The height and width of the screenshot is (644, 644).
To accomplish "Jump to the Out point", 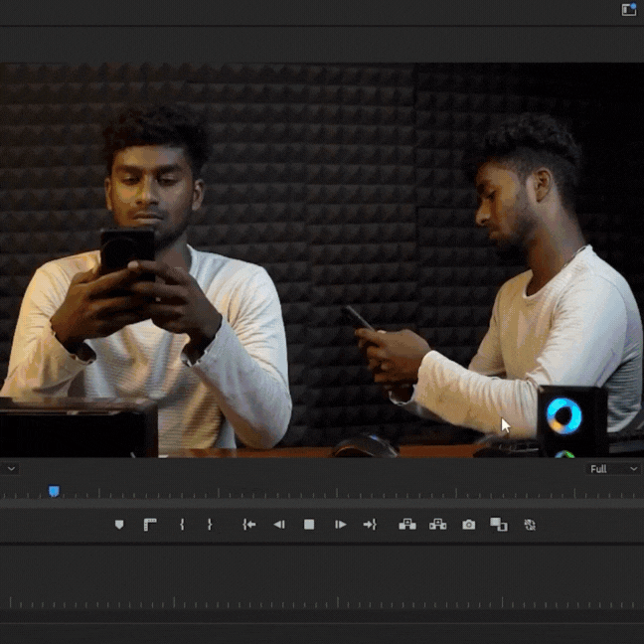I will pos(370,525).
